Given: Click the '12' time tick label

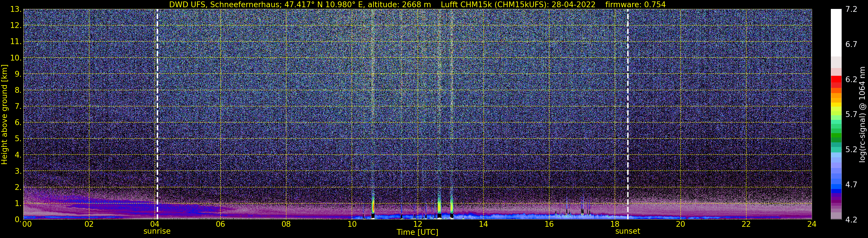Looking at the screenshot, I should (x=417, y=224).
